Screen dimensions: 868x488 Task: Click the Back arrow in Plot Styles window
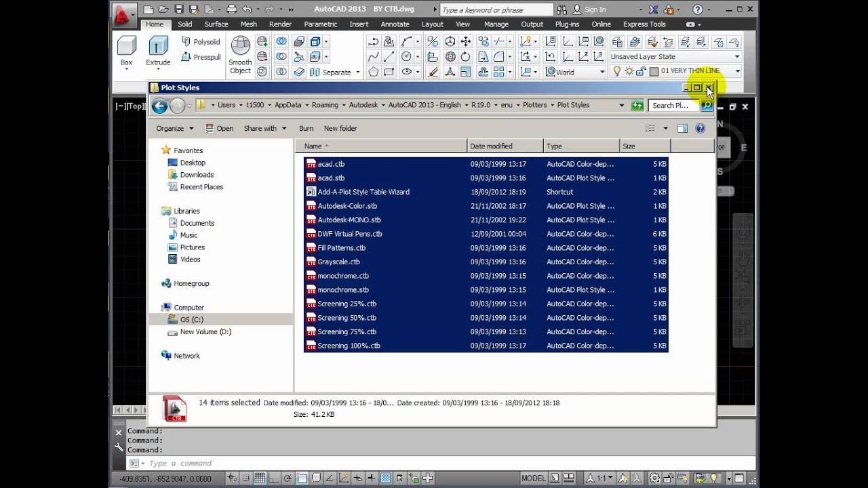tap(159, 106)
